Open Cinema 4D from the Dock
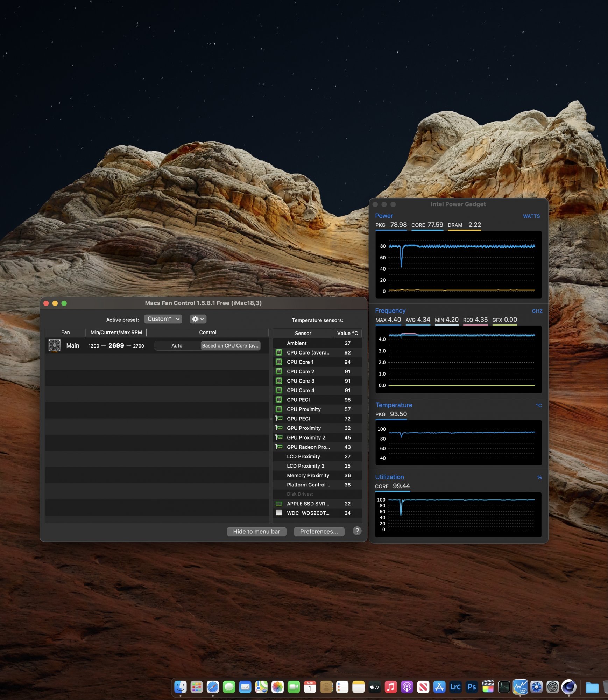This screenshot has width=608, height=700. point(569,687)
